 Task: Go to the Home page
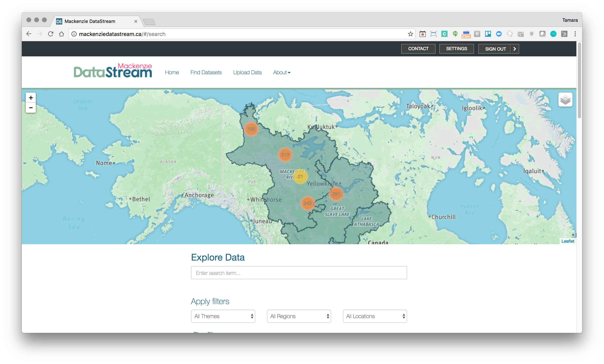[x=172, y=72]
